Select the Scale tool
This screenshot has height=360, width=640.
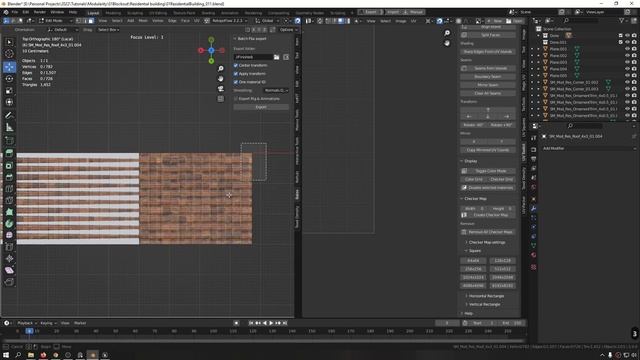coord(9,91)
